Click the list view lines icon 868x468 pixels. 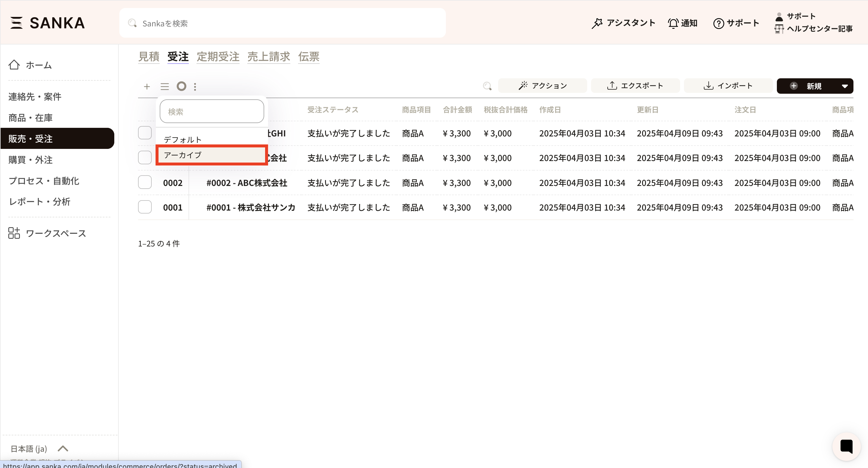164,87
